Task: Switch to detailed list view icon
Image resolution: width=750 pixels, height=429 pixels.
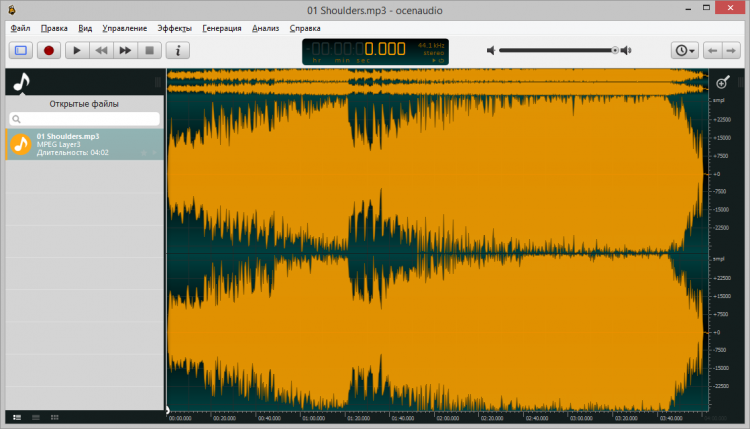Action: pyautogui.click(x=17, y=418)
